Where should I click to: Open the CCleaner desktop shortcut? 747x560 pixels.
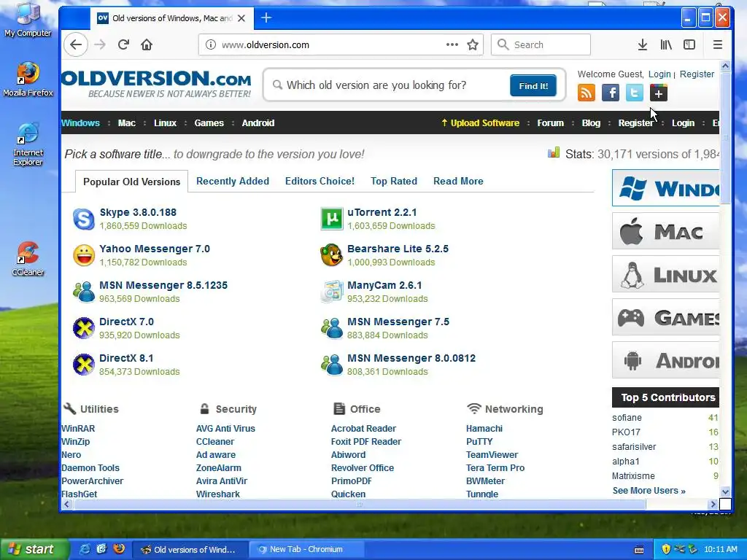tap(28, 259)
